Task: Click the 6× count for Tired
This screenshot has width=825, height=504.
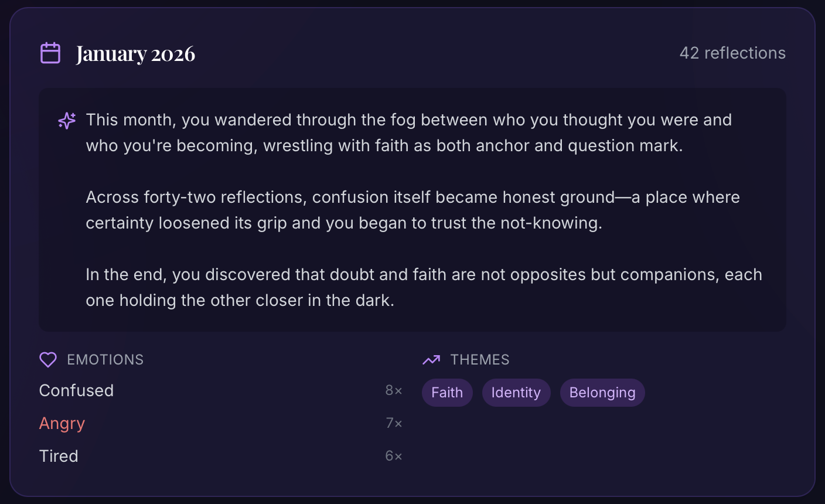Action: (394, 457)
